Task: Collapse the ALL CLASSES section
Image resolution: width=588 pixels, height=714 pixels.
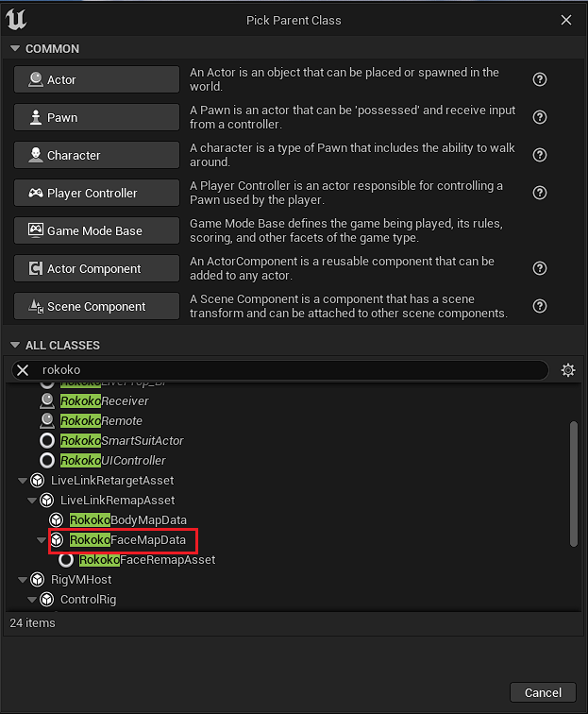Action: (15, 345)
